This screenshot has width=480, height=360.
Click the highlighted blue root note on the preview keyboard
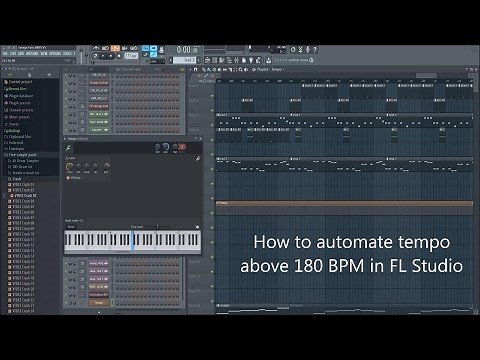pyautogui.click(x=133, y=241)
